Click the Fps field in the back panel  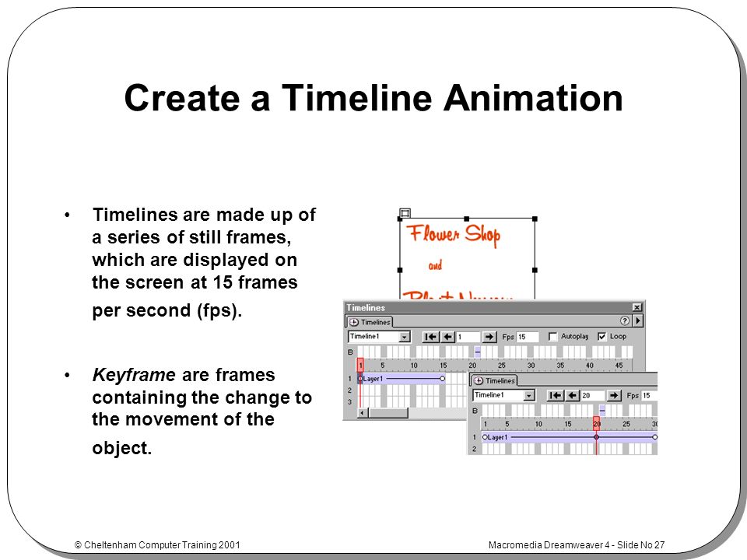tap(528, 337)
